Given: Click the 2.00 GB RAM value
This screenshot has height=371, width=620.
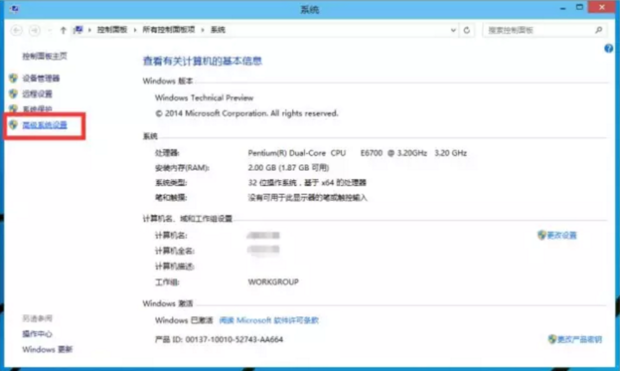Looking at the screenshot, I should coord(289,168).
